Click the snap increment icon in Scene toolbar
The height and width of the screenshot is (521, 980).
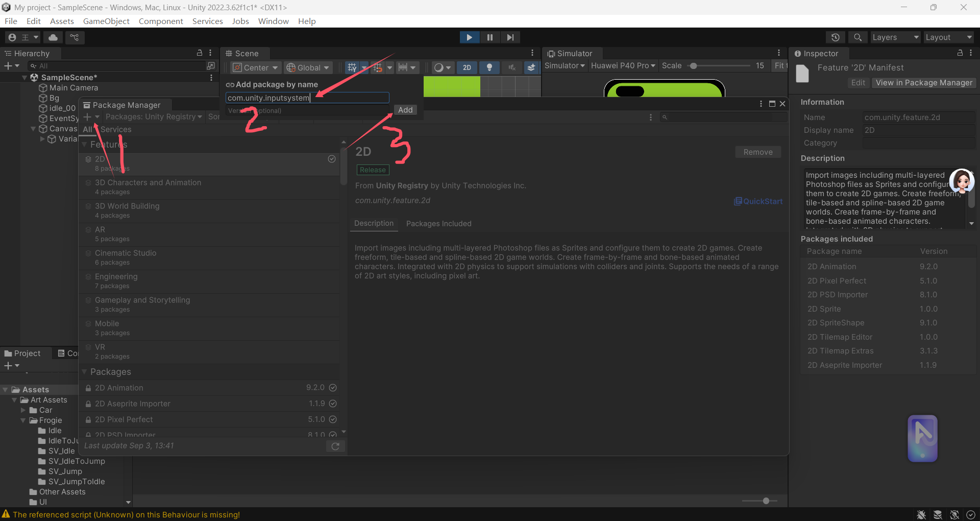click(x=377, y=67)
